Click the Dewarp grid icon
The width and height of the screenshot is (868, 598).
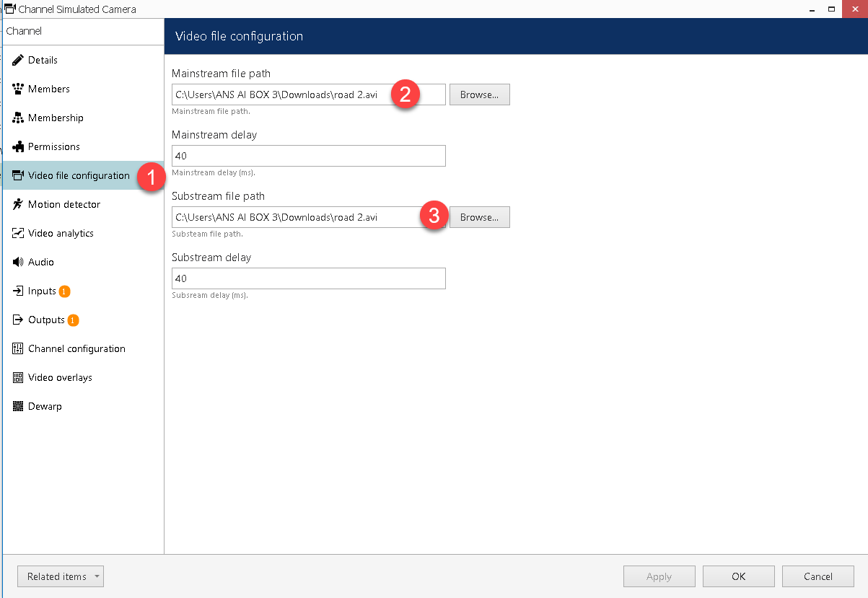(x=18, y=406)
